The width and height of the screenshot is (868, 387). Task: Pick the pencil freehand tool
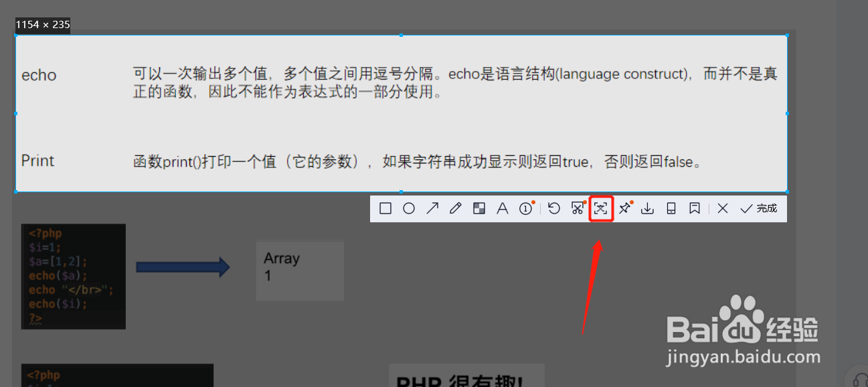[456, 208]
